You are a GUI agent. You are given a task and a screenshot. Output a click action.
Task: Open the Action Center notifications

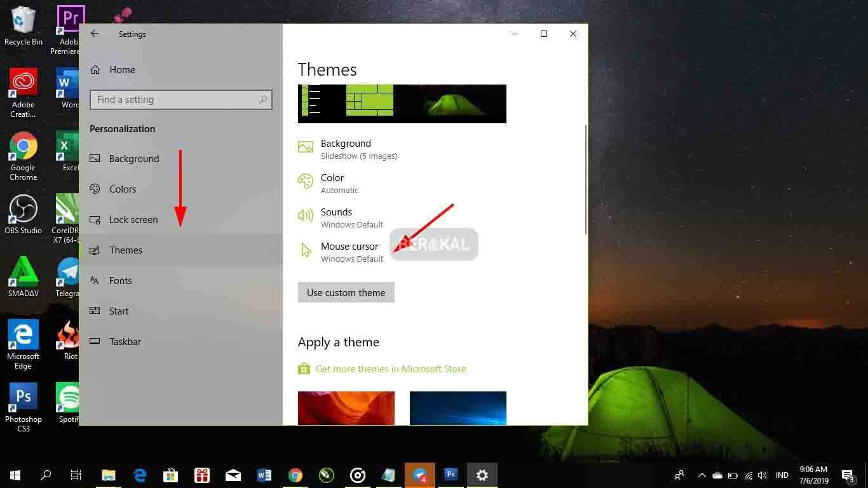pyautogui.click(x=848, y=475)
